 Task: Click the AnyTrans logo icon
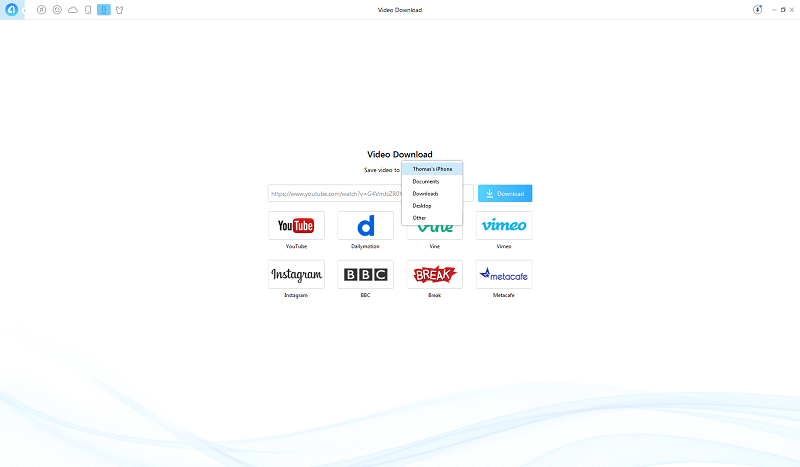click(x=11, y=10)
